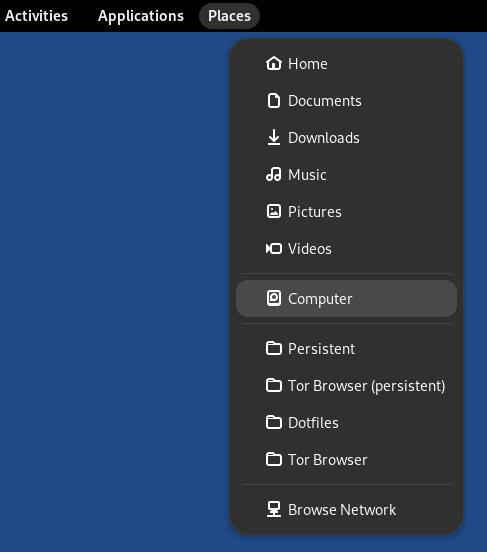Choose the Tor Browser folder entry
Image resolution: width=487 pixels, height=552 pixels.
346,459
